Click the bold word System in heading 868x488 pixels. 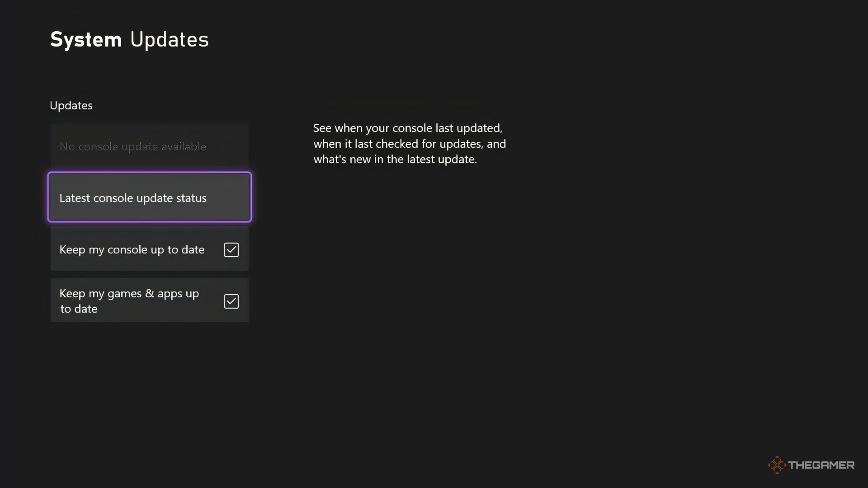tap(86, 40)
